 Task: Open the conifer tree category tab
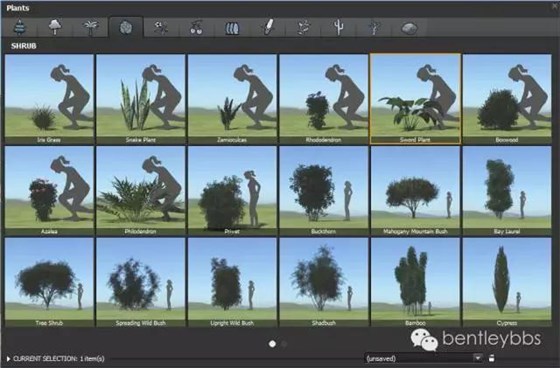click(19, 27)
